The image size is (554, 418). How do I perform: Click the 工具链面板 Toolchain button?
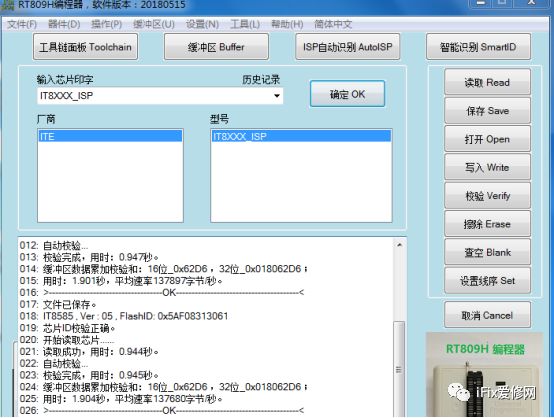86,47
